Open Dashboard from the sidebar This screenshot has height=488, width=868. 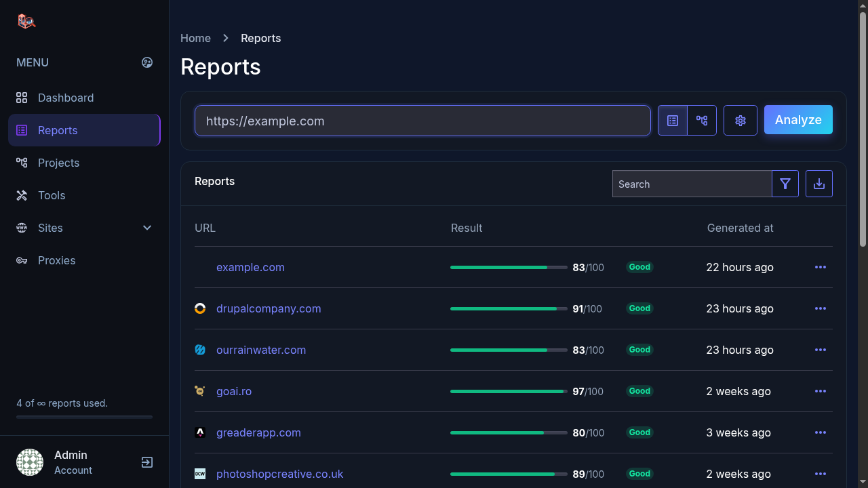[84, 98]
